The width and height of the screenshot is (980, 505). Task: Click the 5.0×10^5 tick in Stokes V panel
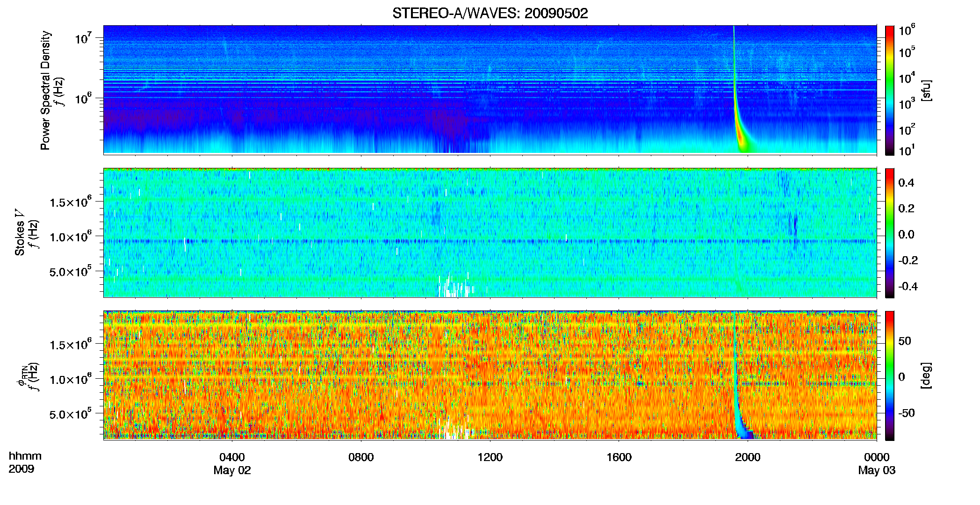(x=71, y=271)
